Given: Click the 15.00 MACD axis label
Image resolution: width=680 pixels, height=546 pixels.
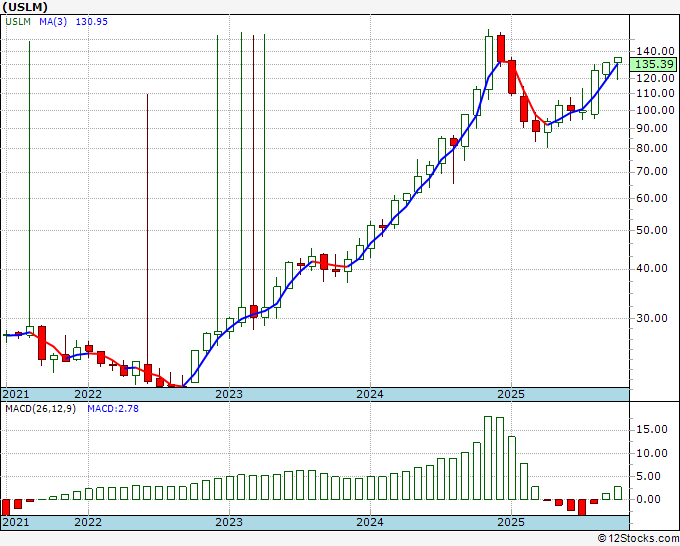Looking at the screenshot, I should click(652, 429).
